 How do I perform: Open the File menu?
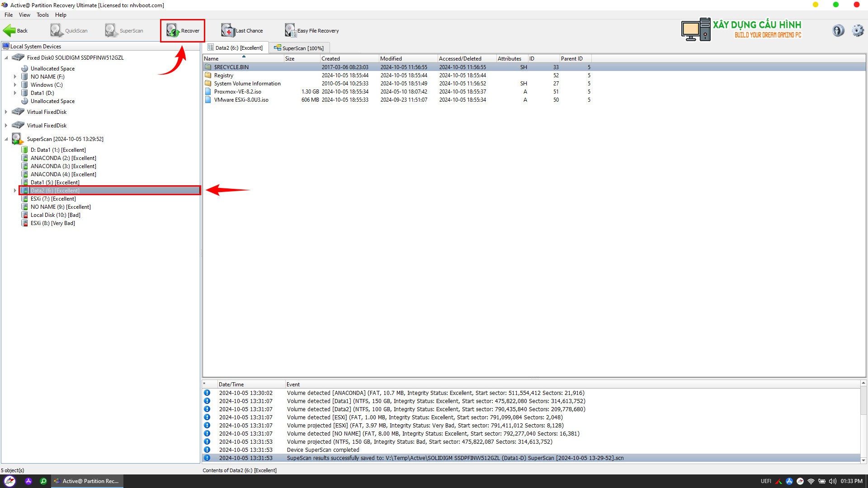9,15
